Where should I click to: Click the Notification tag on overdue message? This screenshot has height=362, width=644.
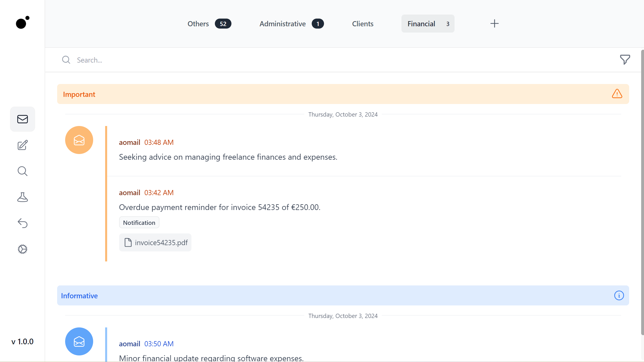(139, 222)
